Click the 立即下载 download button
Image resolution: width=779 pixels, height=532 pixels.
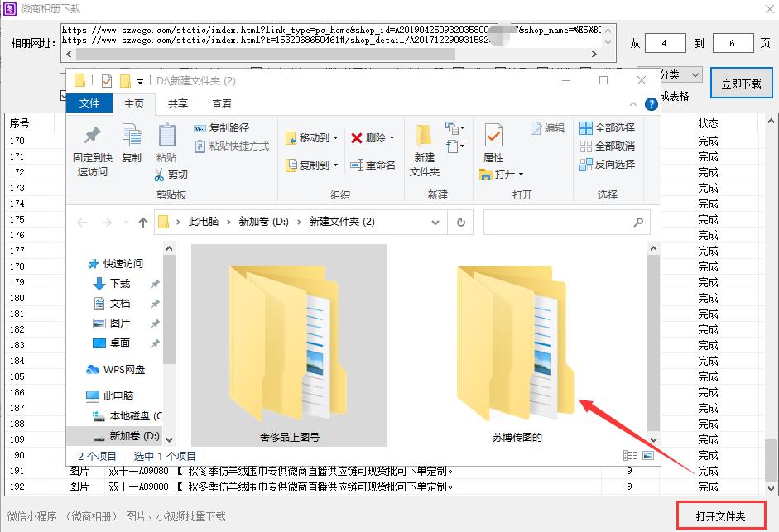pos(741,83)
